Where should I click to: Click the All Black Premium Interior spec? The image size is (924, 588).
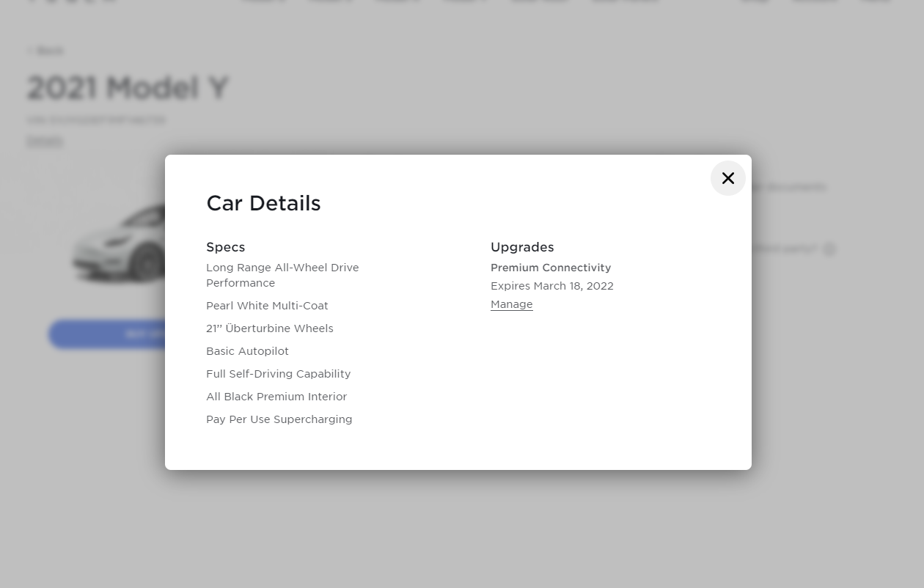pos(276,397)
